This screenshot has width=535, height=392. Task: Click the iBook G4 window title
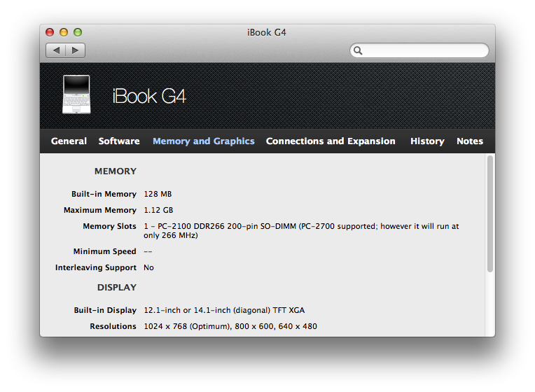point(267,32)
